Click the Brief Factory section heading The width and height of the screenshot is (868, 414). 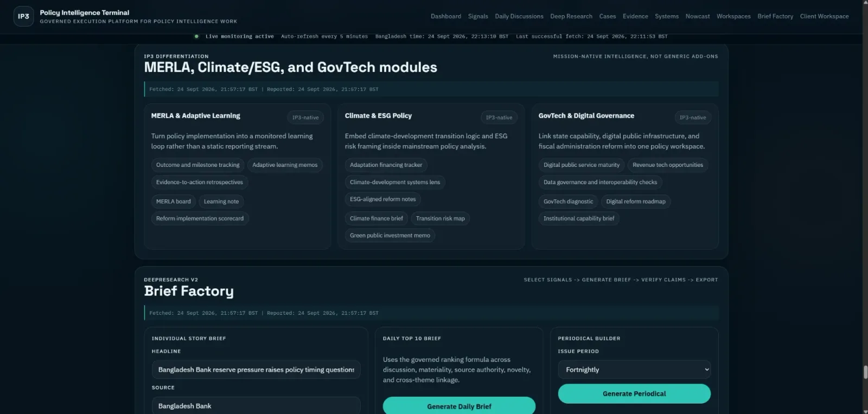[189, 291]
